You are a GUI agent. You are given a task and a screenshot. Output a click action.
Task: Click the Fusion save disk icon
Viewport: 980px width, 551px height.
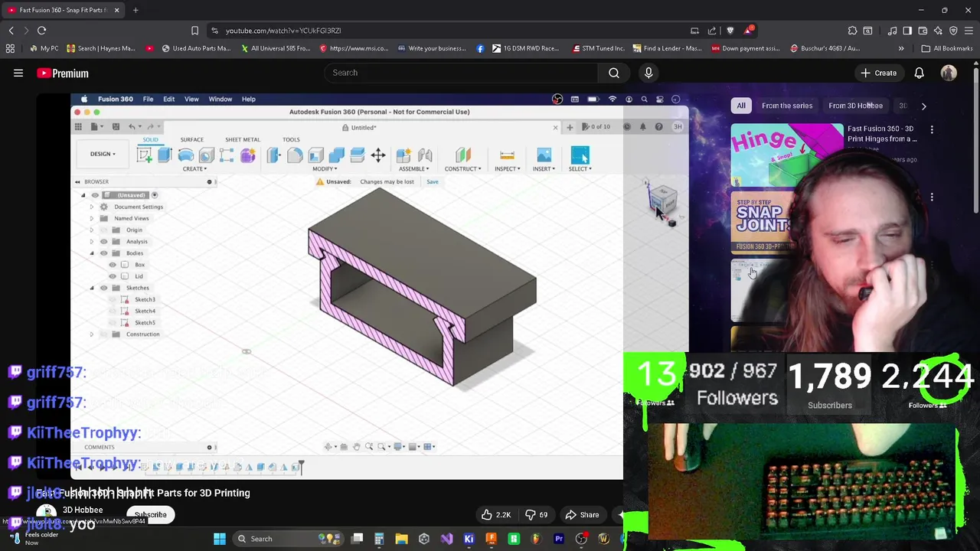click(116, 127)
